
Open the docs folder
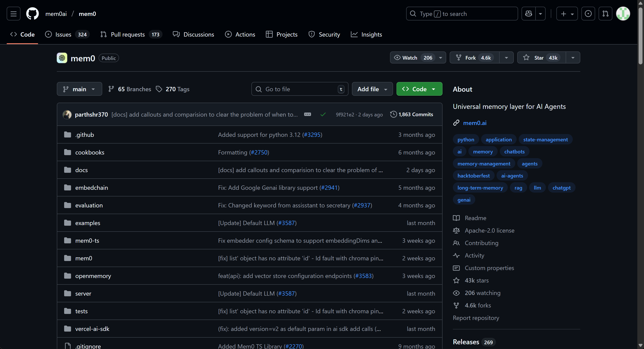(81, 170)
